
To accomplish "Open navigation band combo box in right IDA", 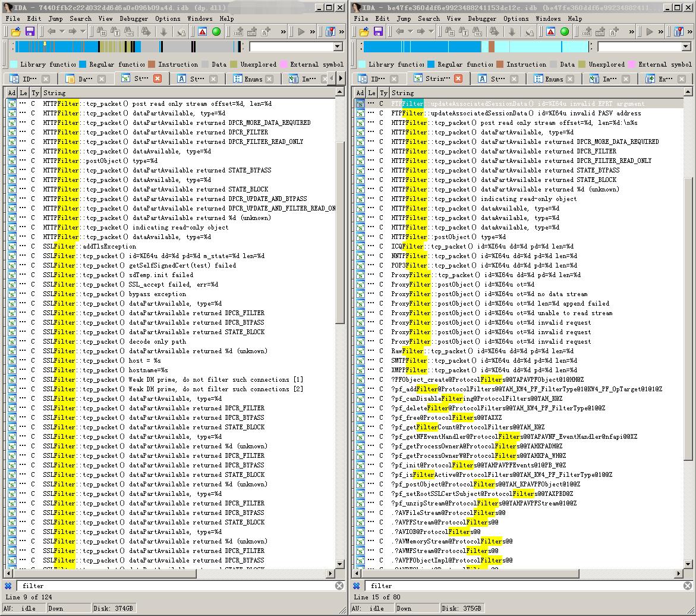I will [x=686, y=46].
